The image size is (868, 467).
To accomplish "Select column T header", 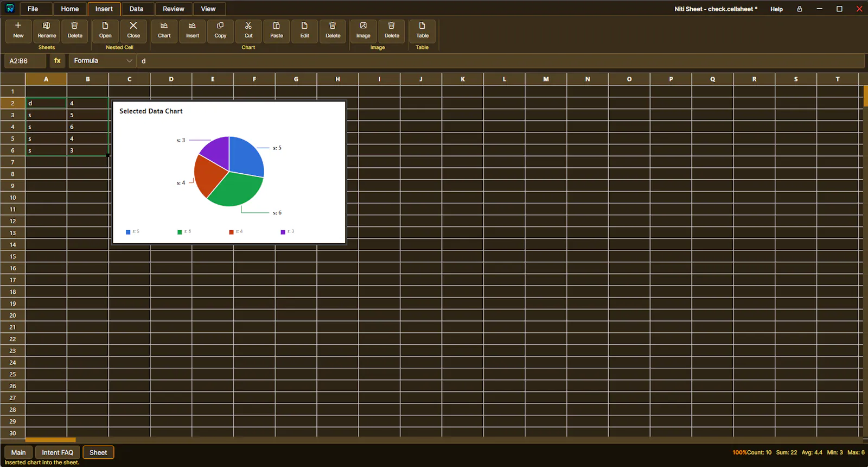I will click(x=838, y=79).
